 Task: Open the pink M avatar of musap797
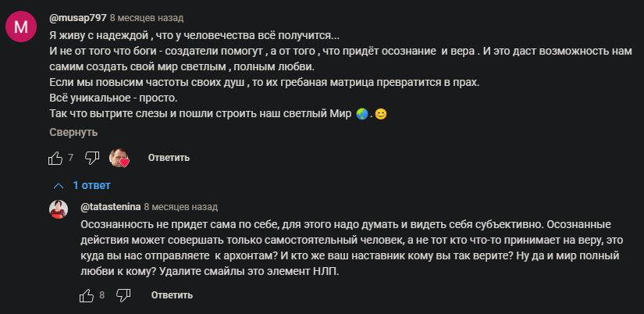(21, 27)
